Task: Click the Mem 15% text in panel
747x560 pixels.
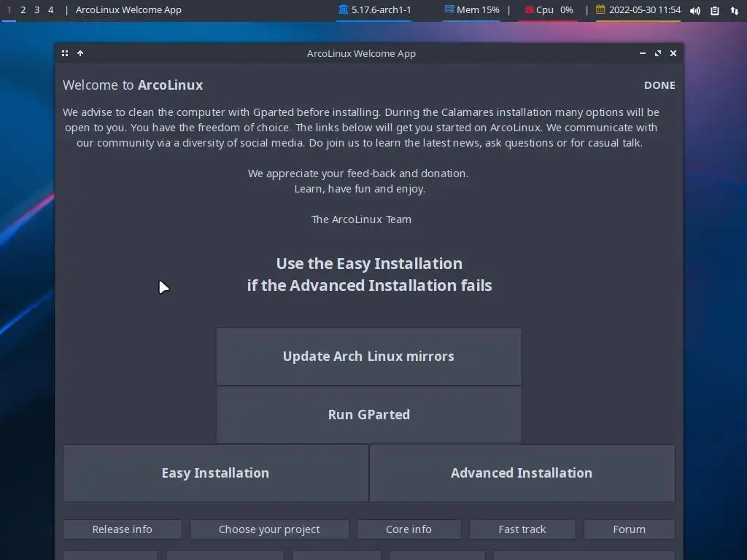Action: pos(478,10)
